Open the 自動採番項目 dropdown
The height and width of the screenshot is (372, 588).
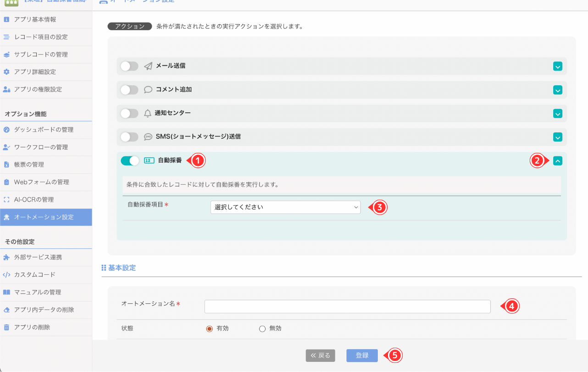click(x=285, y=207)
